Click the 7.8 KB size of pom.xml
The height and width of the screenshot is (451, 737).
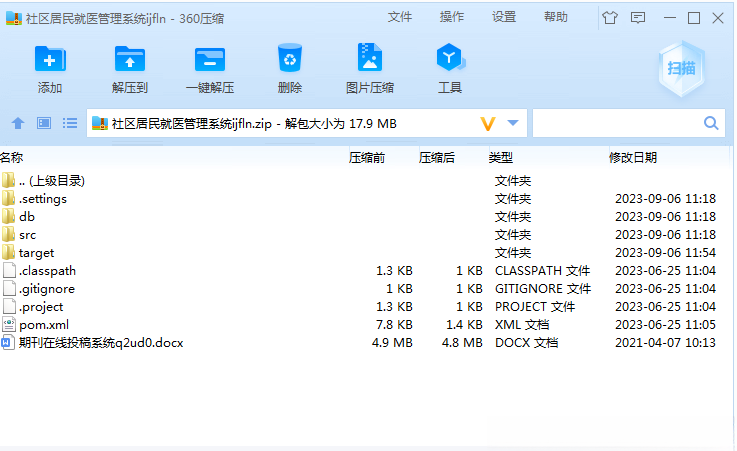coord(394,325)
